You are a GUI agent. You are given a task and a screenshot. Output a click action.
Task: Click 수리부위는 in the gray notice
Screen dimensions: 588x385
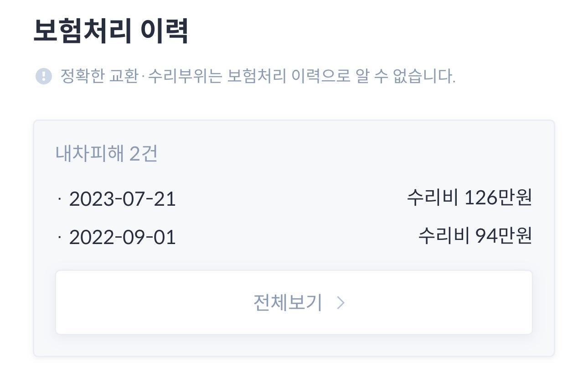pos(185,76)
